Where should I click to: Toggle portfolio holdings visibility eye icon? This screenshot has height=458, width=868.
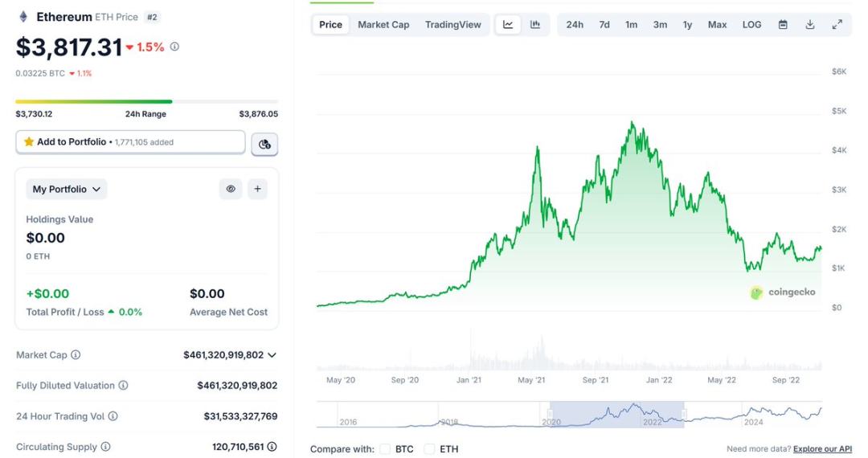pyautogui.click(x=231, y=189)
